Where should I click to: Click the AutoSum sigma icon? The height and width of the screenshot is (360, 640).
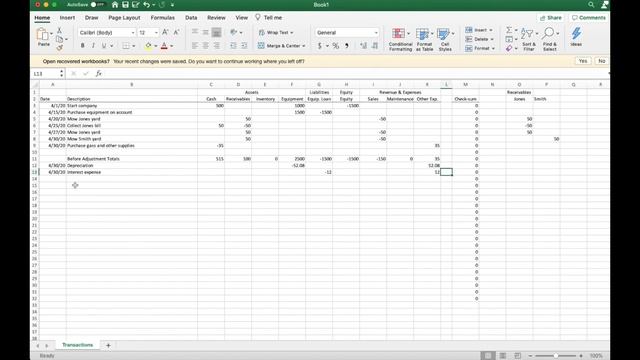(x=509, y=30)
